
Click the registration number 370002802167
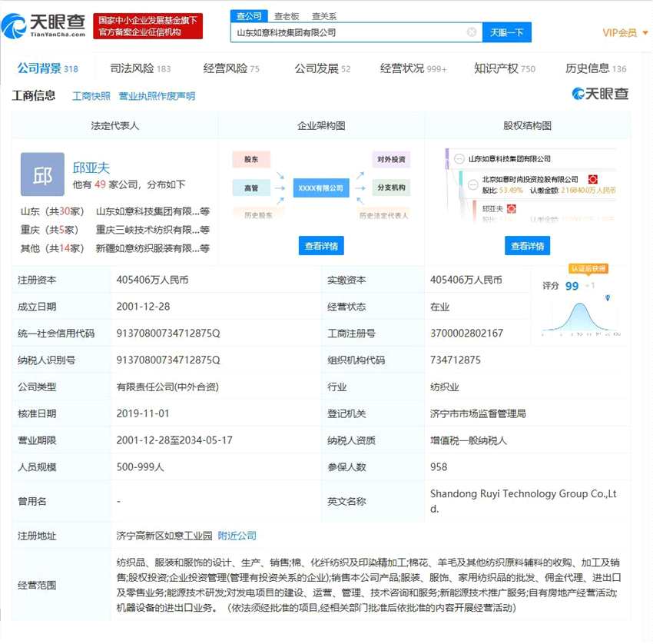click(466, 334)
